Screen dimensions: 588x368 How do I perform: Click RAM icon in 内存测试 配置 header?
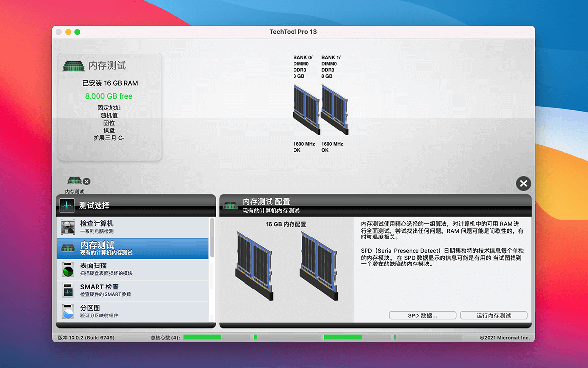click(x=230, y=206)
